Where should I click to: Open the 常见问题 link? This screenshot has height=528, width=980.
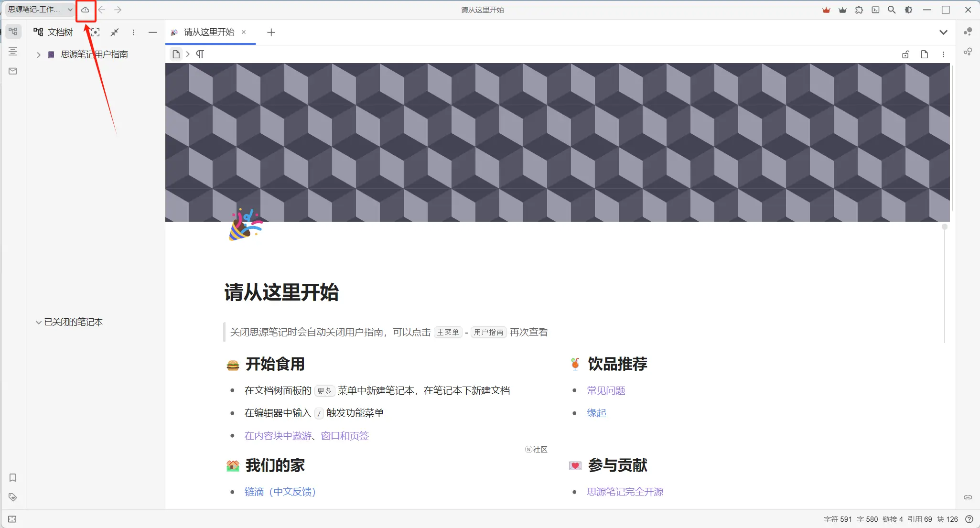point(606,391)
